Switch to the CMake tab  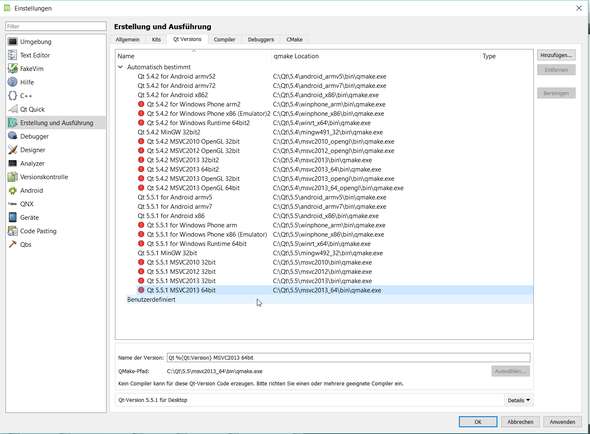[294, 40]
